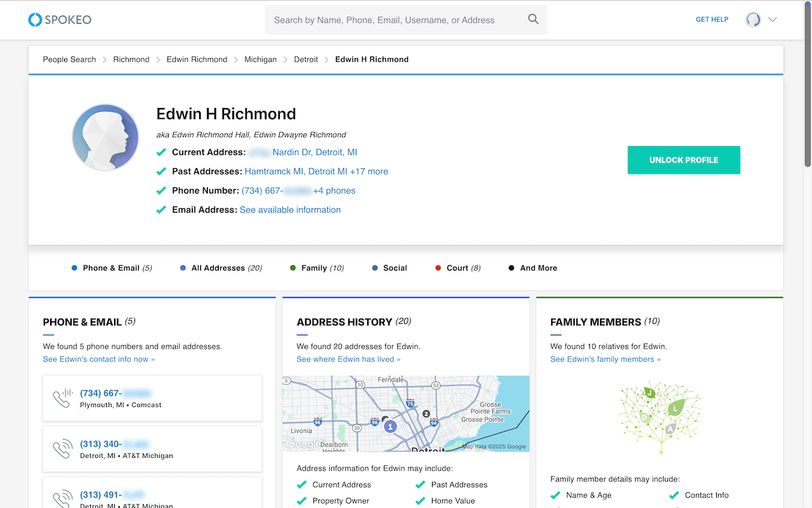Expand the '+17 more' past addresses link

[x=369, y=171]
